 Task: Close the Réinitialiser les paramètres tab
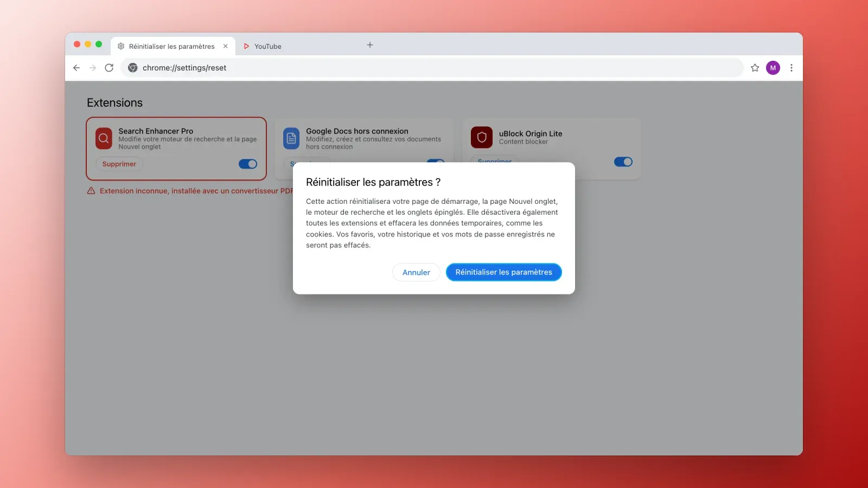click(x=226, y=46)
